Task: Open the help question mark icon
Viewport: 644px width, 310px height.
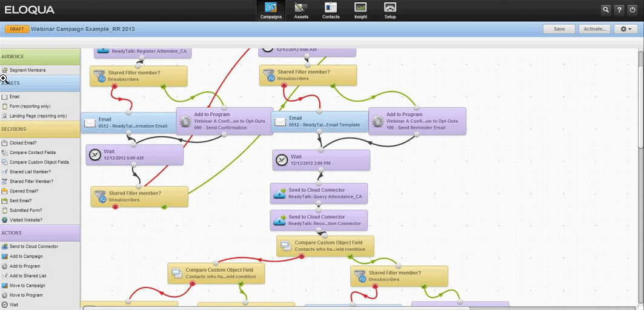Action: pyautogui.click(x=619, y=10)
